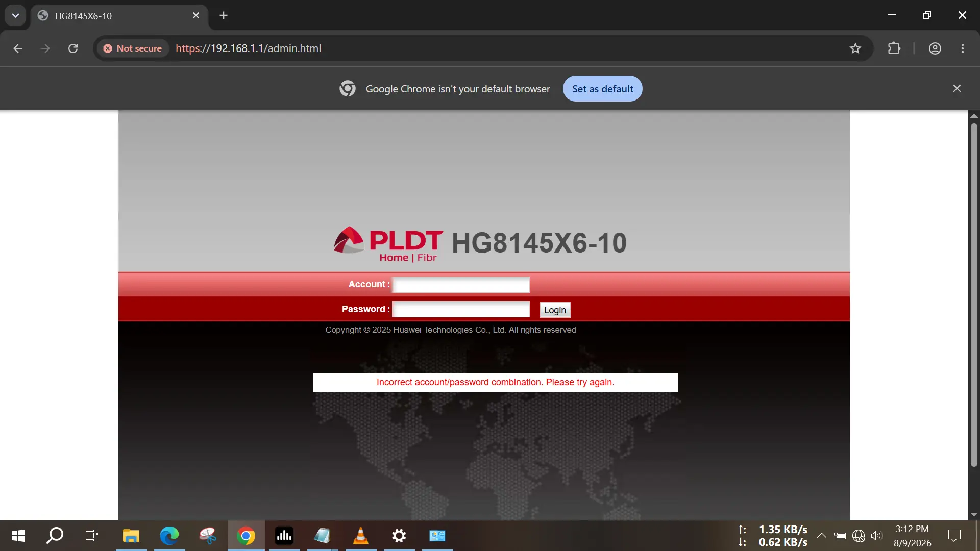
Task: Expand the tab search dropdown
Action: 15,16
